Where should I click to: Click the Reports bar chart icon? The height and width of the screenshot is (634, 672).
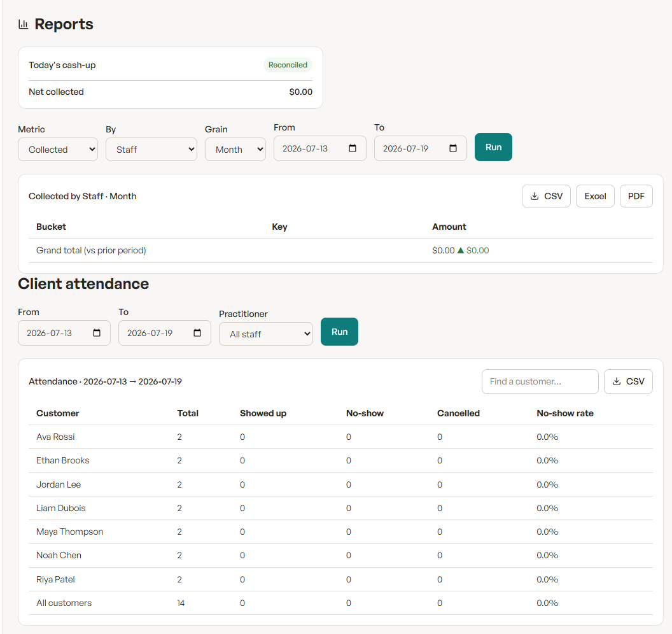click(x=23, y=24)
